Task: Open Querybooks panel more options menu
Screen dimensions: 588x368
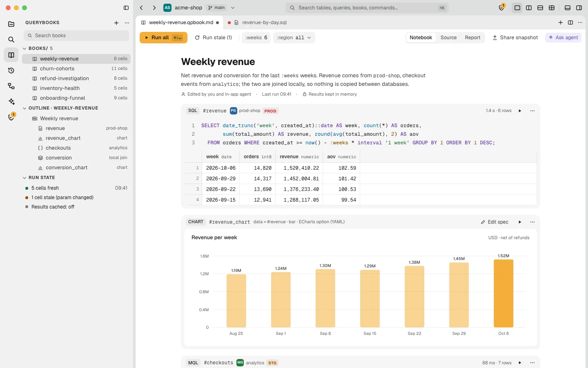Action: (x=127, y=23)
